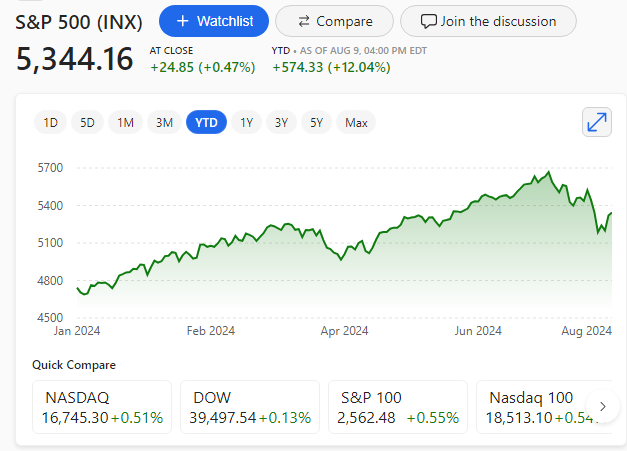Open the S&P 100 quick compare card
The height and width of the screenshot is (451, 627).
[398, 407]
